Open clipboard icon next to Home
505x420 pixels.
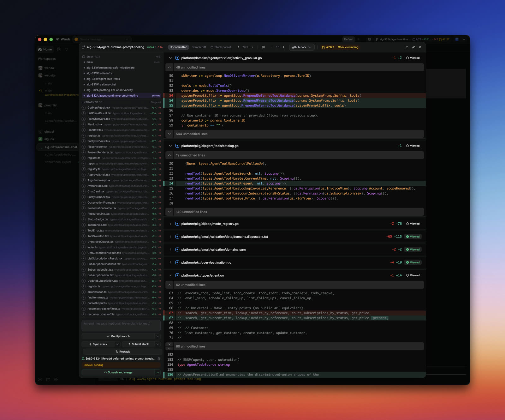pos(59,50)
